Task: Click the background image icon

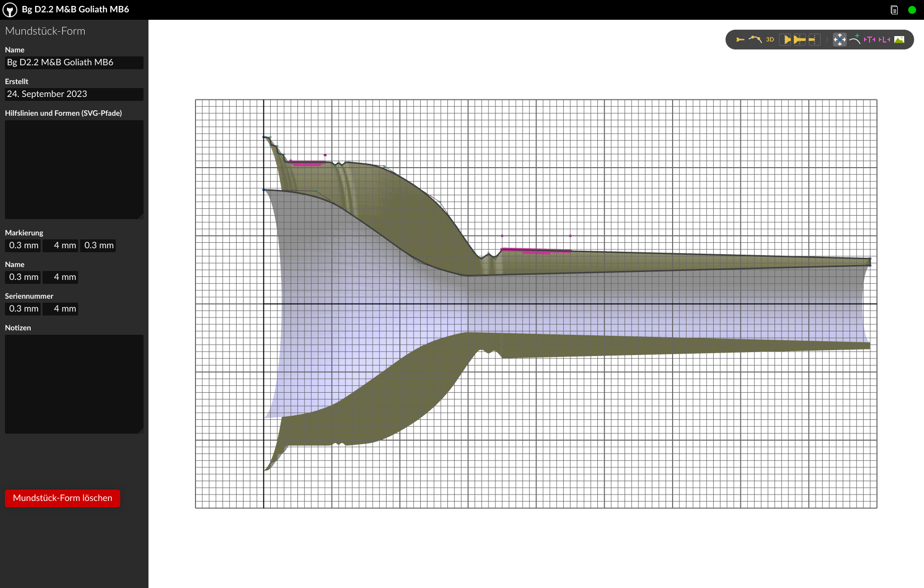Action: tap(899, 40)
